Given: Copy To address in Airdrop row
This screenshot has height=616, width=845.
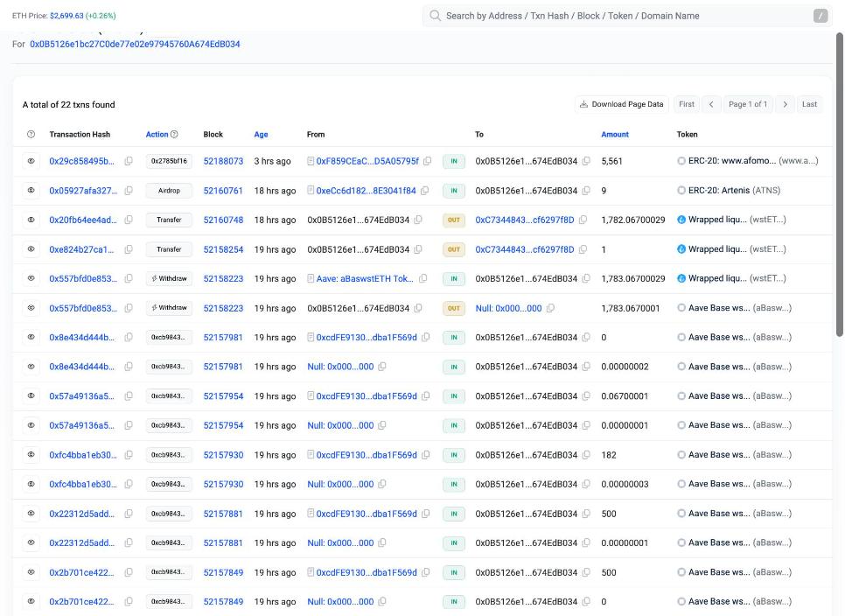Looking at the screenshot, I should pos(586,190).
